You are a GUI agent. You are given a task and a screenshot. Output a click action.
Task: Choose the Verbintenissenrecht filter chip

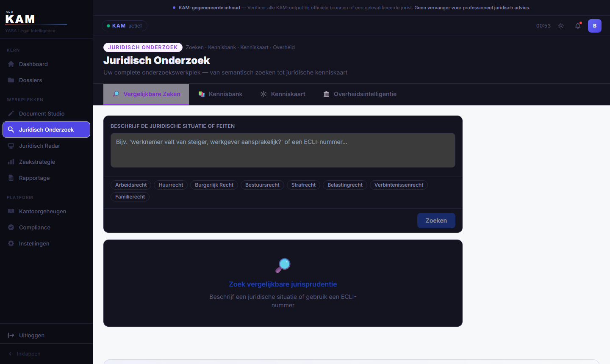399,185
